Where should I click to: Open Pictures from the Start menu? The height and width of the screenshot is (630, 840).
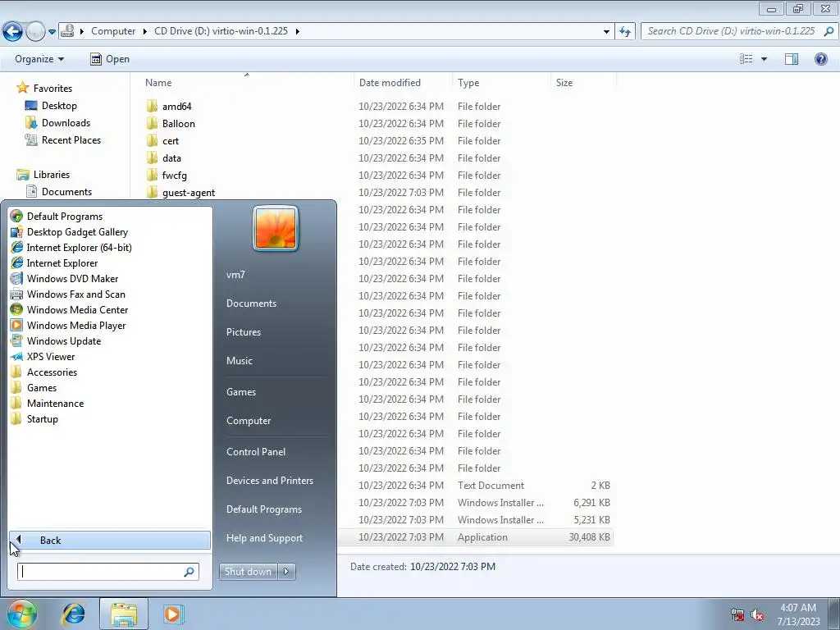tap(243, 332)
